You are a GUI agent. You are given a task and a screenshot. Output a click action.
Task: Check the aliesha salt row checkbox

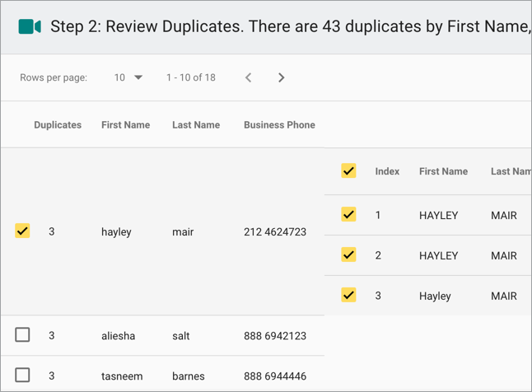[x=22, y=335]
